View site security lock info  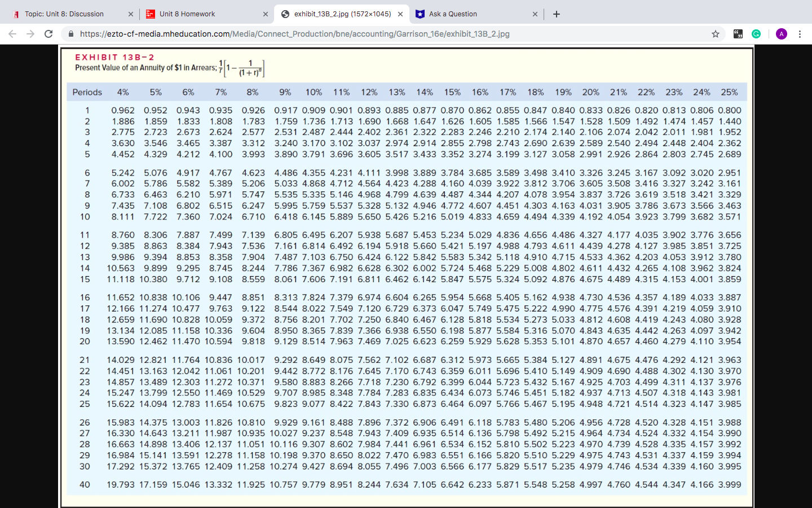(x=71, y=34)
